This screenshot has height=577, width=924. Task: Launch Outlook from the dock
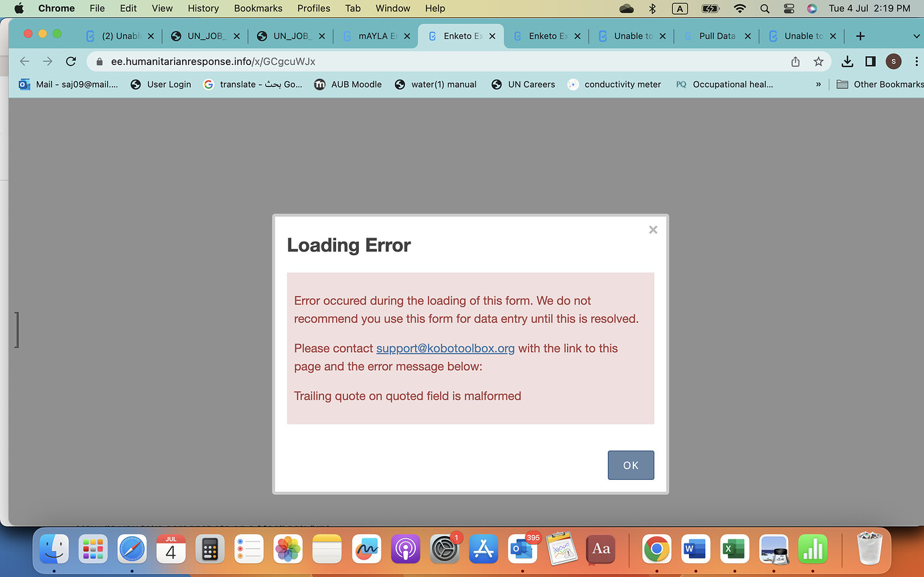pos(522,549)
